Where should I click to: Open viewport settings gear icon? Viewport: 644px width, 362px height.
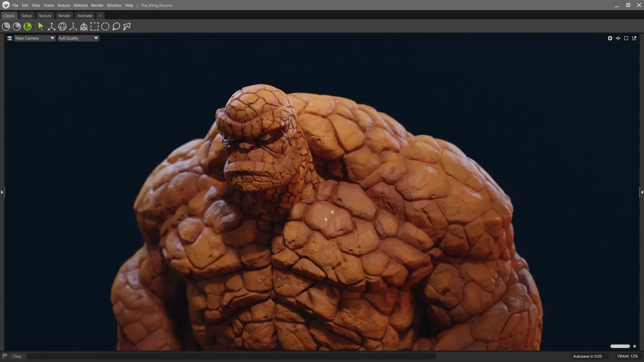tap(610, 38)
